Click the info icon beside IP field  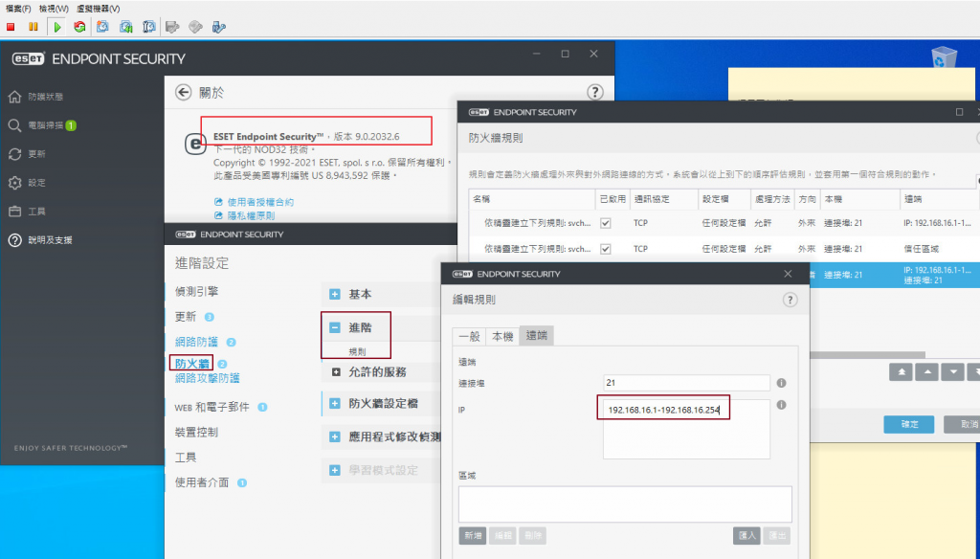click(781, 405)
